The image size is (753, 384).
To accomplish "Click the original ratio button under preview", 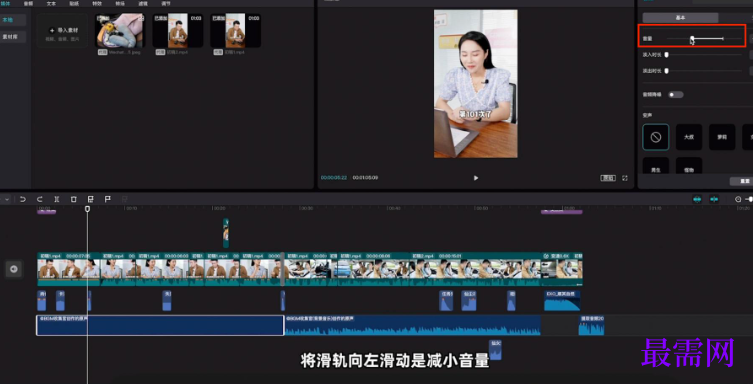I will (x=608, y=178).
